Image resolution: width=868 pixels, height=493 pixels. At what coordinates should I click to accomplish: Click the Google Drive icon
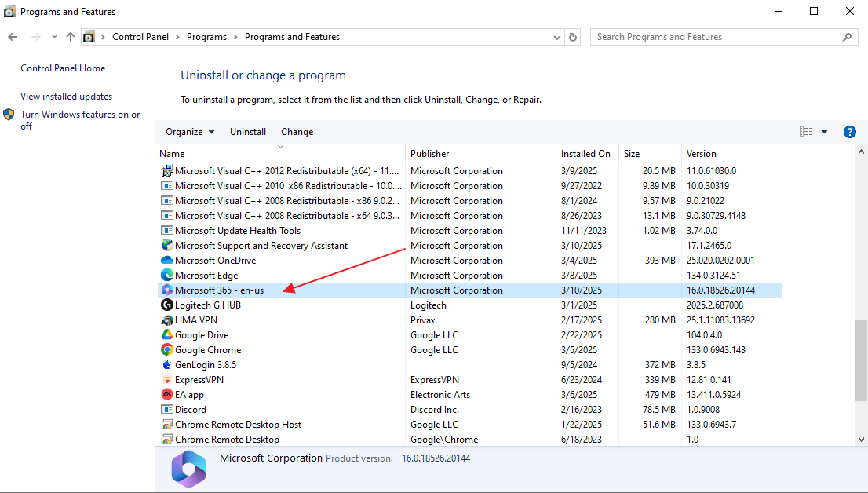(166, 335)
